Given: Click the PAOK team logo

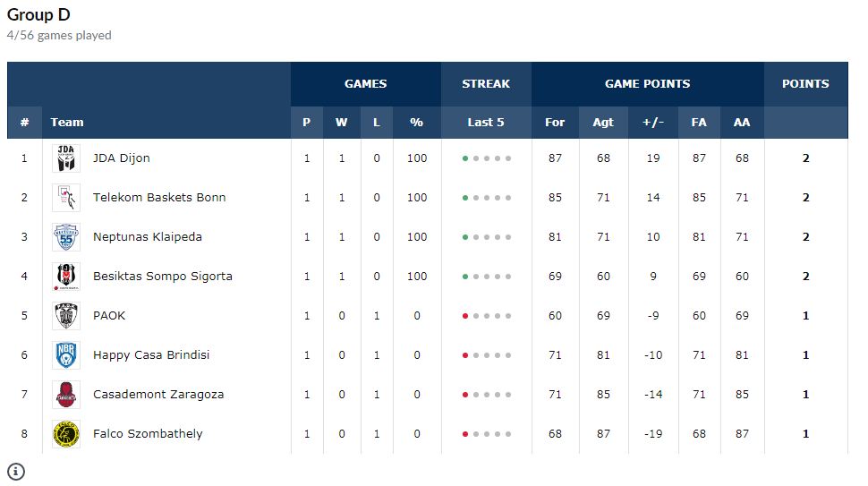Looking at the screenshot, I should point(66,316).
